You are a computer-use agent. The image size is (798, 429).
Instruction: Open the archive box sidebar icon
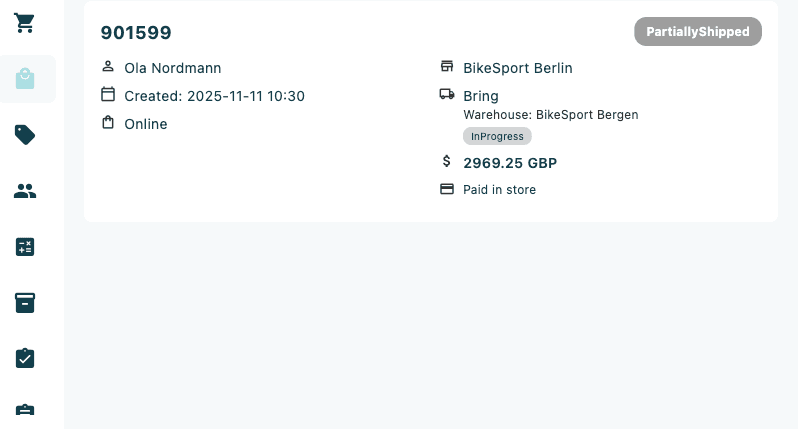(25, 303)
